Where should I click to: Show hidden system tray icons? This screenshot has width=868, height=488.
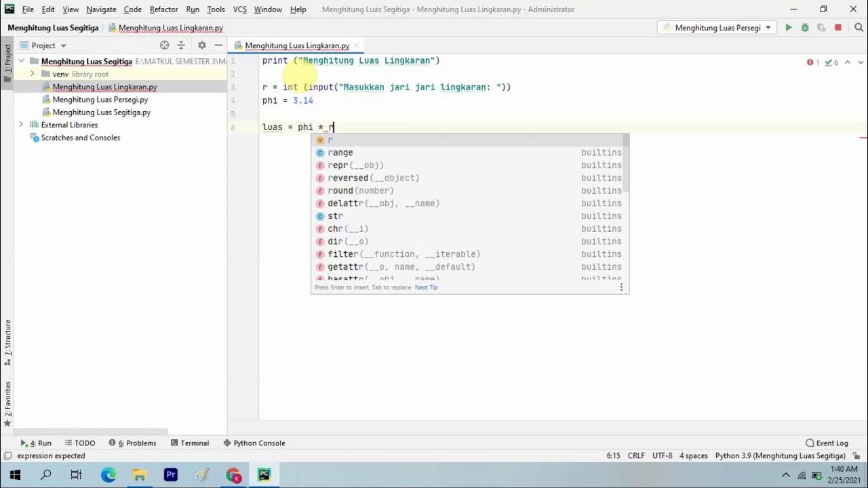[786, 475]
